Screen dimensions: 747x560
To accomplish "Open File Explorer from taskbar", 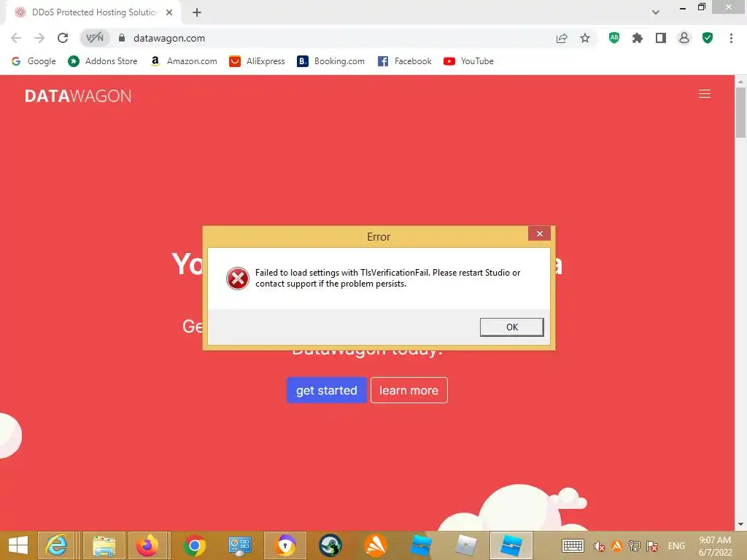I will [104, 545].
